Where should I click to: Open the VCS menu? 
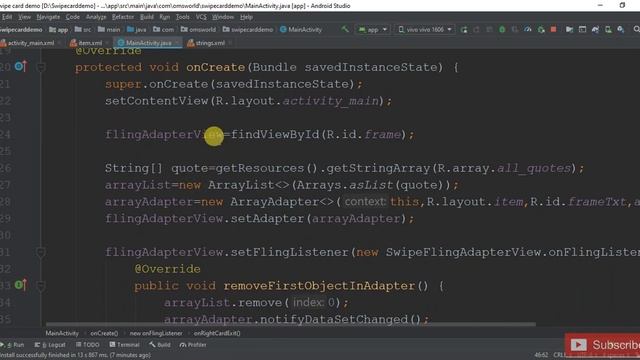click(201, 17)
